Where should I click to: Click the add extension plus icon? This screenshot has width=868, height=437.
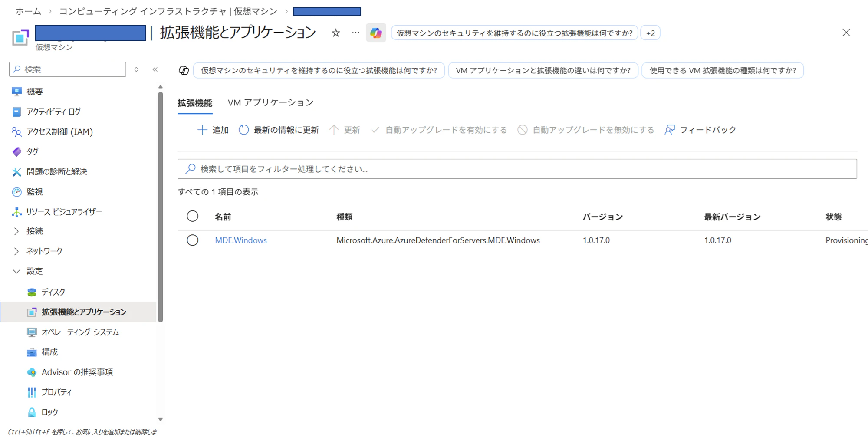point(202,129)
